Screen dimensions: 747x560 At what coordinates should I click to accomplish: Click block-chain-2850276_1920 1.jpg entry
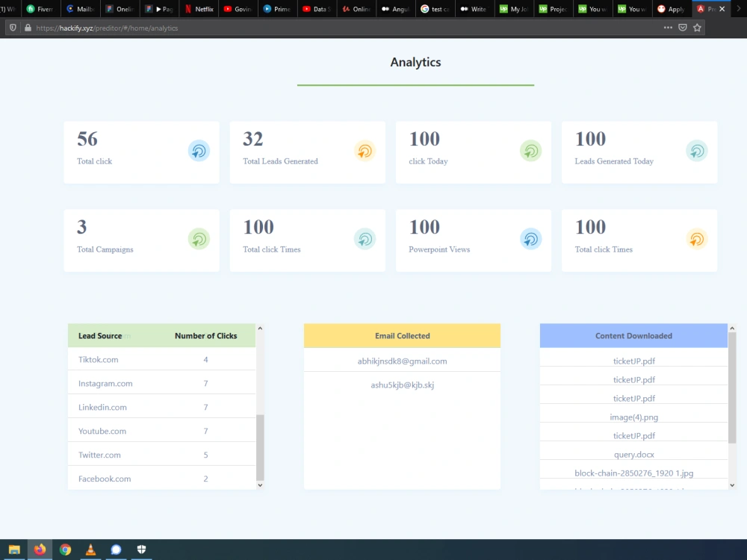click(633, 473)
